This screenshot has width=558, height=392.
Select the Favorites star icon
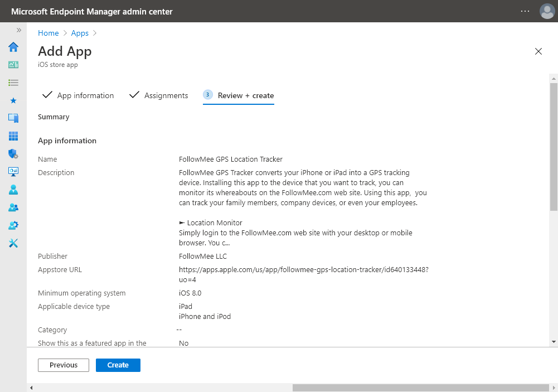click(13, 100)
